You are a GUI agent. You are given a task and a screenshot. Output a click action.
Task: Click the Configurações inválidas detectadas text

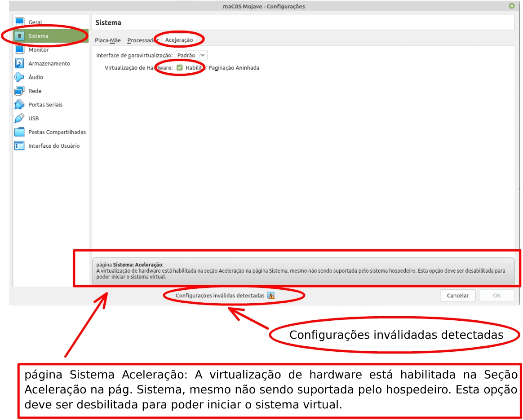[x=220, y=296]
